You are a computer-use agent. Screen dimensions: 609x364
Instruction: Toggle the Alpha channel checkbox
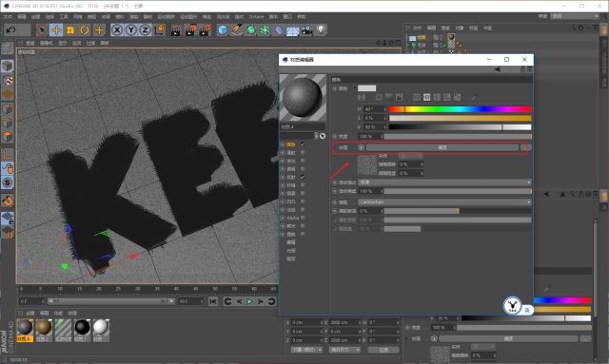(303, 218)
